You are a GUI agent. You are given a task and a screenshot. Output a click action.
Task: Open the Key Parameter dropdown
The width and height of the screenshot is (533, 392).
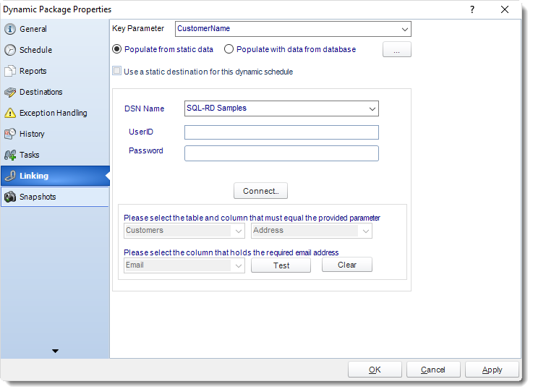point(404,29)
